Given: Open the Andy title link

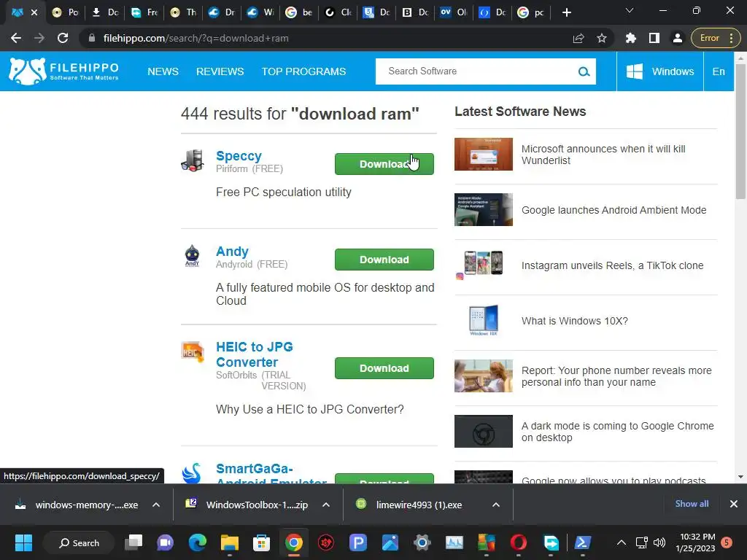Looking at the screenshot, I should (232, 251).
